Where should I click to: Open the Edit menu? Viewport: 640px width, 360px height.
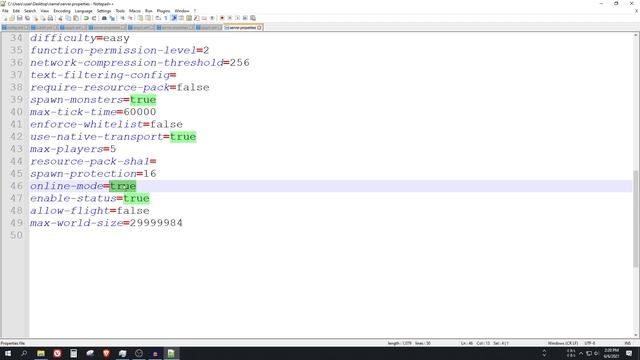pos(16,11)
